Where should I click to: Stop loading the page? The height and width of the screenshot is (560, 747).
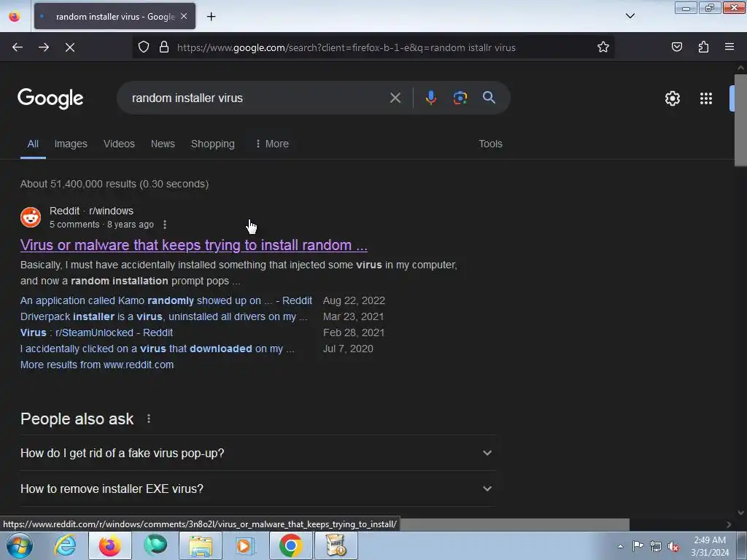point(70,47)
